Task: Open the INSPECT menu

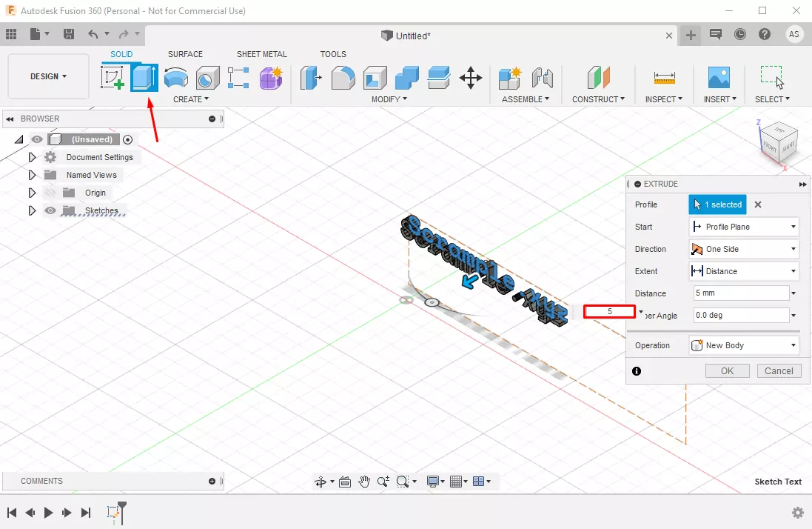Action: (x=663, y=99)
